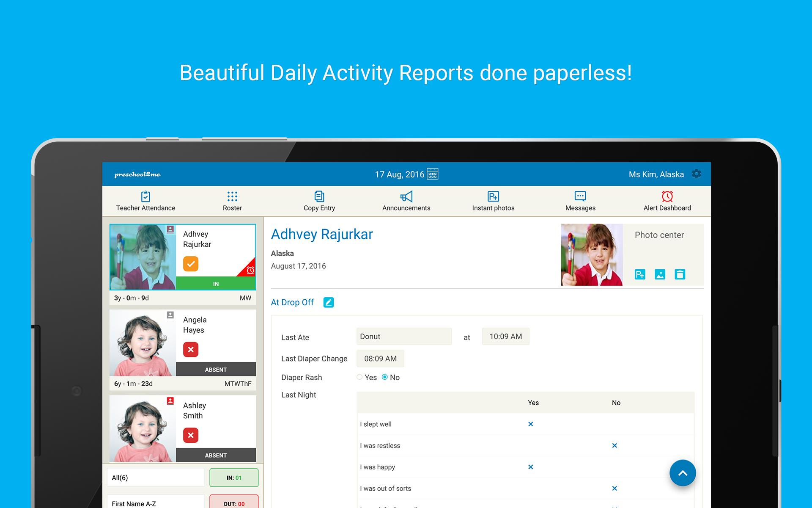Edit the At Drop Off section
Screen dimensions: 812x508
329,302
